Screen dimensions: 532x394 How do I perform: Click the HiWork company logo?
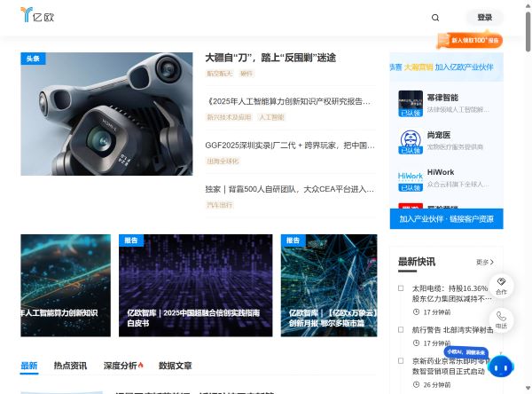(411, 181)
